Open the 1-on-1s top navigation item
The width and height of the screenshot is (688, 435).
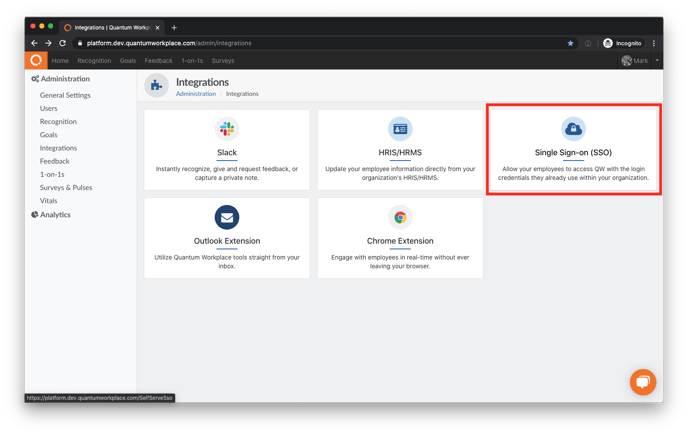pos(192,61)
